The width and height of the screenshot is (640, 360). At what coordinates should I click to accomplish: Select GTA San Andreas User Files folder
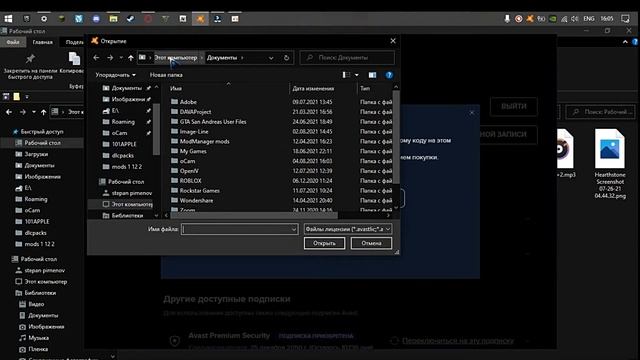pos(213,122)
